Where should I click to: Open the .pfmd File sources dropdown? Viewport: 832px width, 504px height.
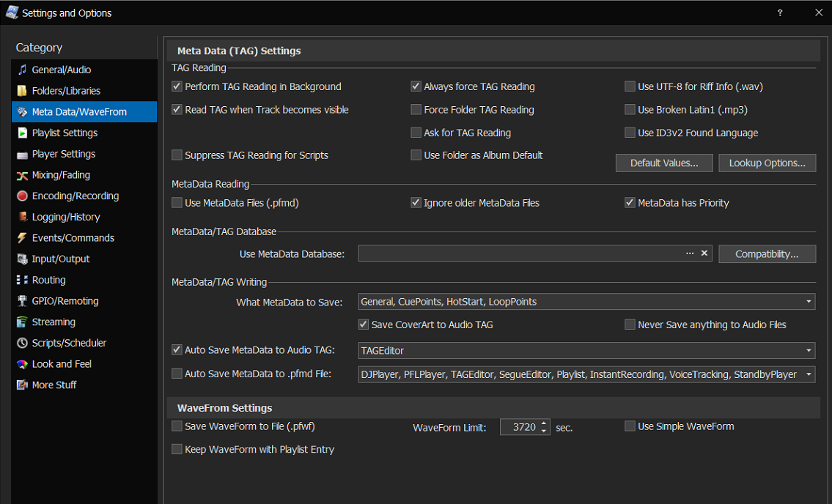pyautogui.click(x=586, y=374)
